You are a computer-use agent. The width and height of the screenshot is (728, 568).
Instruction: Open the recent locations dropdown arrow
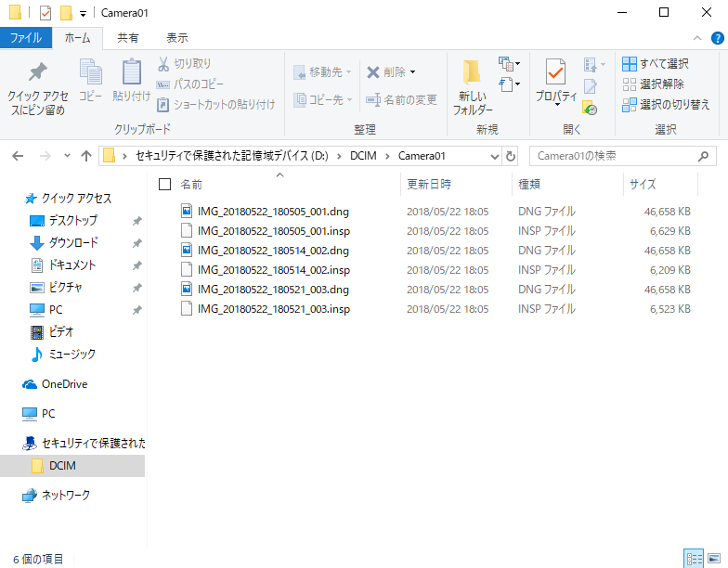(66, 156)
